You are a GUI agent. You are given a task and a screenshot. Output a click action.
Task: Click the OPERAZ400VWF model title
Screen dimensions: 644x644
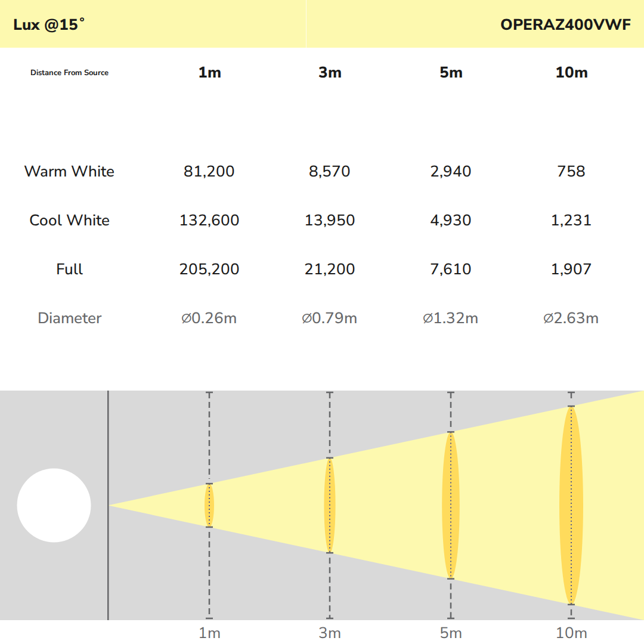pyautogui.click(x=565, y=24)
